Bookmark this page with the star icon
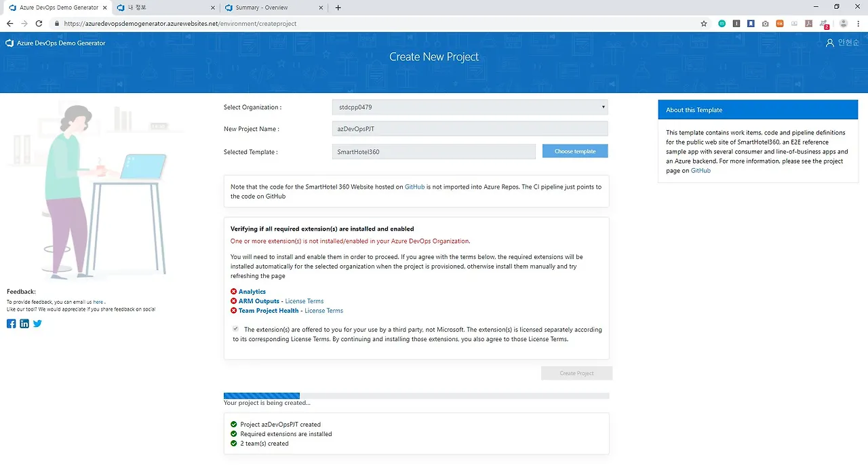The image size is (868, 470). (704, 23)
